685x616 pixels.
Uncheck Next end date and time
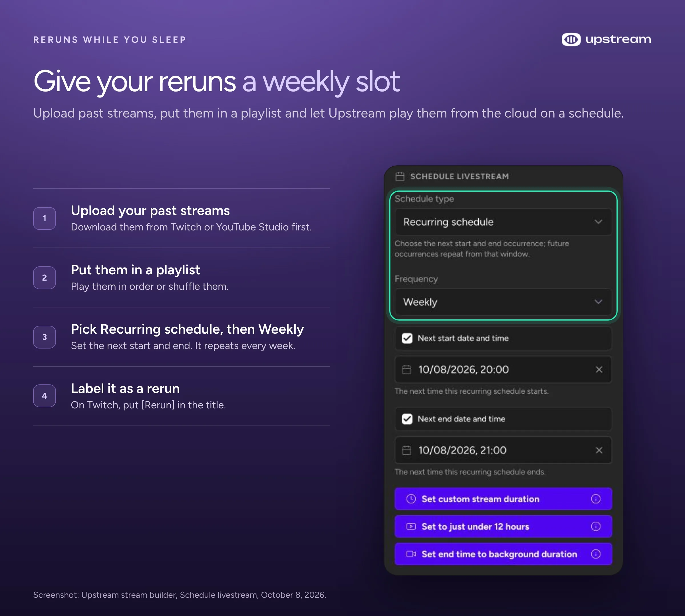407,419
